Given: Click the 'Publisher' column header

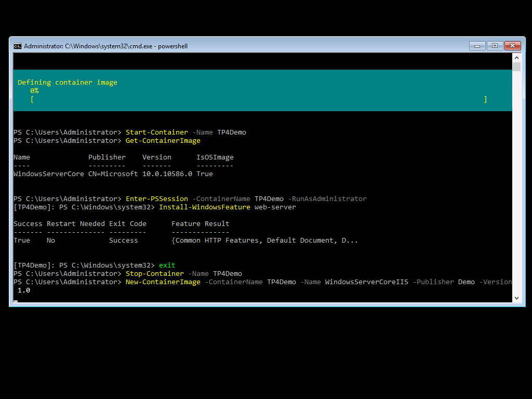Looking at the screenshot, I should pos(107,157).
